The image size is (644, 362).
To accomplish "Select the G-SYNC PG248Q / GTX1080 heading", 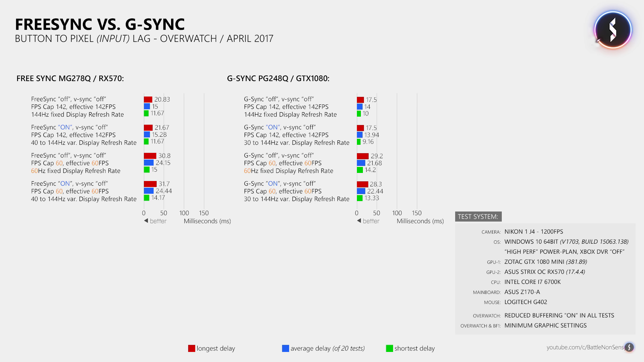I will tap(278, 78).
